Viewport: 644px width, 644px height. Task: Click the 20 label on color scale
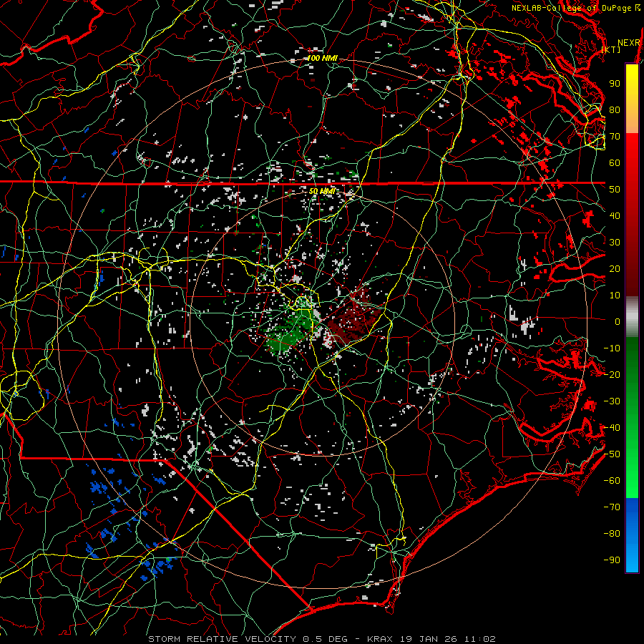[615, 269]
